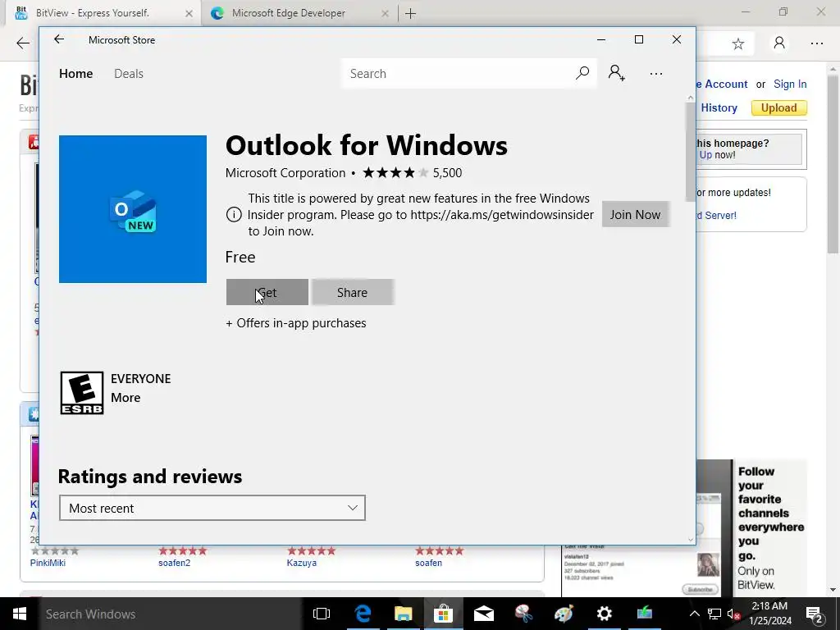
Task: Open the Snipping Tool taskbar icon
Action: tap(523, 614)
